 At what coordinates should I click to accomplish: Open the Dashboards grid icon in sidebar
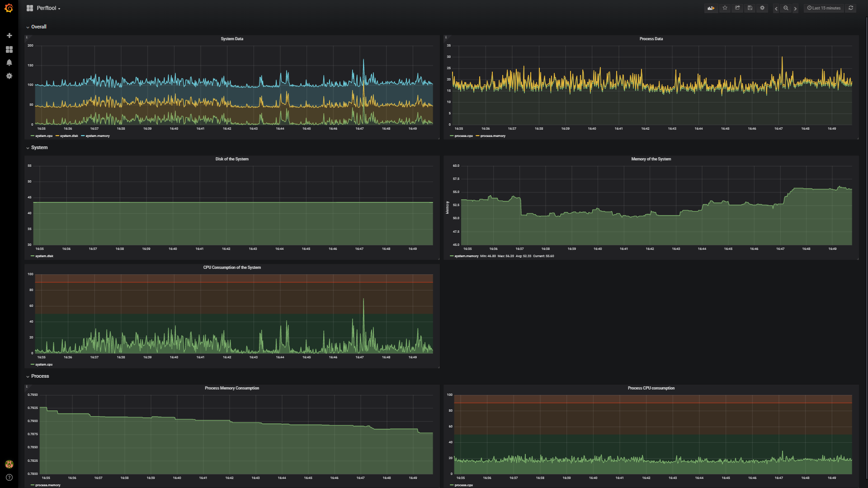[x=9, y=49]
